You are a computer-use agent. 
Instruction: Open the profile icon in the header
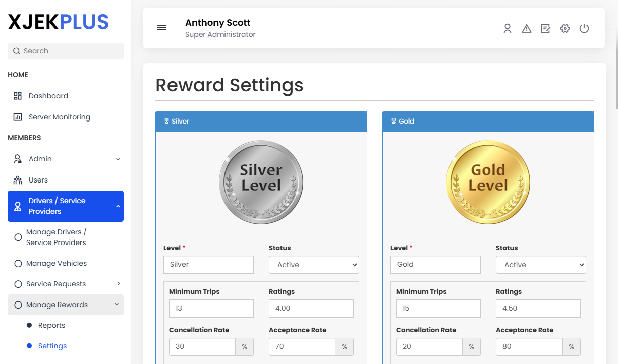pos(507,29)
